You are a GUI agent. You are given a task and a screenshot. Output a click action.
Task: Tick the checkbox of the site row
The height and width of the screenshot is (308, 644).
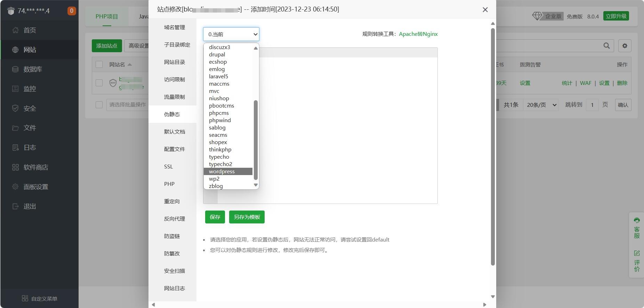[99, 83]
